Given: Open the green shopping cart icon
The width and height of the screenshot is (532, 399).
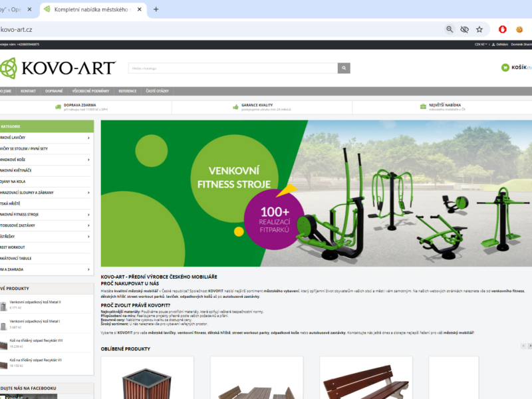Looking at the screenshot, I should (505, 67).
